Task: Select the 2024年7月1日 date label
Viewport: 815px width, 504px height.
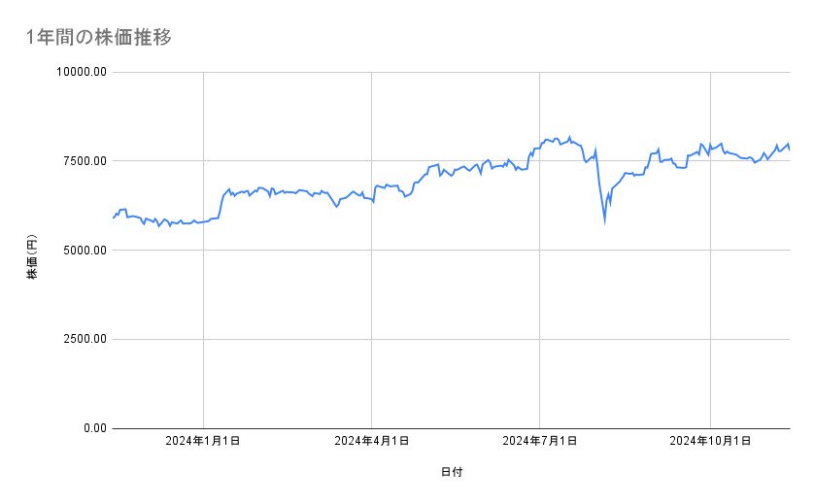Action: [x=540, y=442]
